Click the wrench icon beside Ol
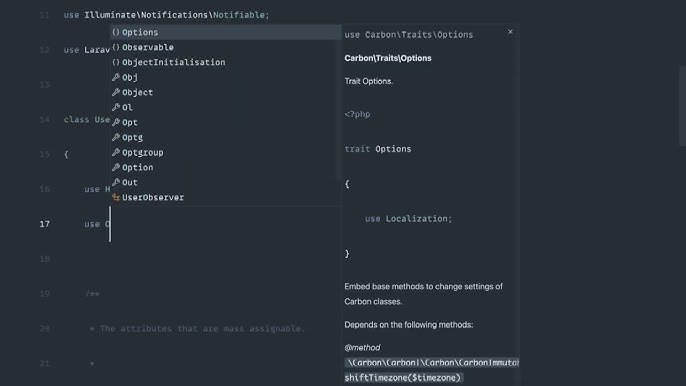The image size is (686, 386). (x=116, y=107)
